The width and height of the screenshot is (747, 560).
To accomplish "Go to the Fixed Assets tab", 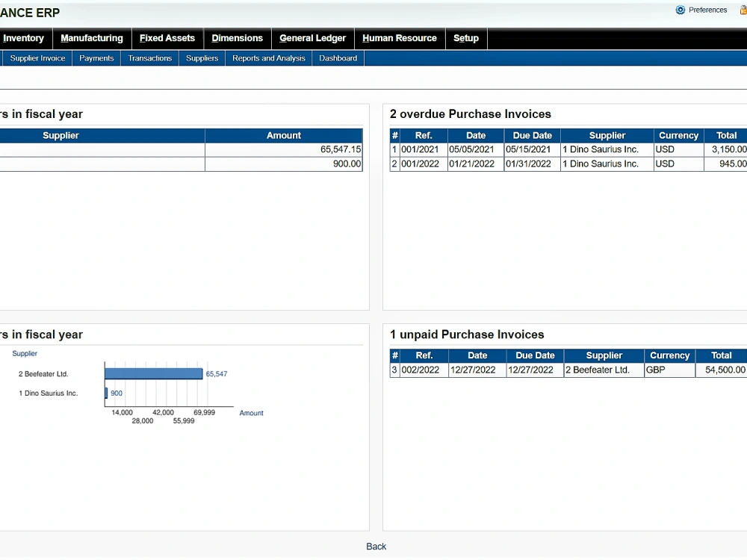I will pos(167,38).
